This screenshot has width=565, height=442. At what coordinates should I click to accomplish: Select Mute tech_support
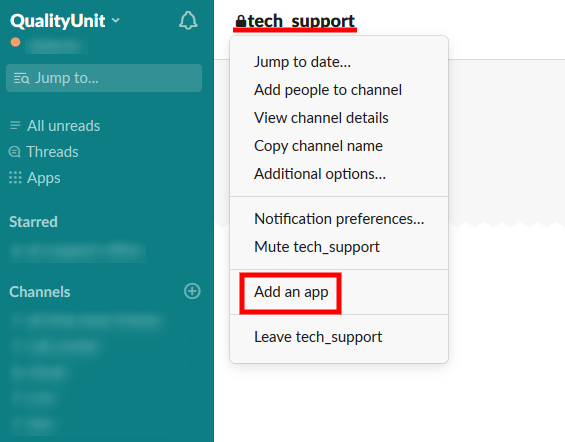click(x=317, y=247)
